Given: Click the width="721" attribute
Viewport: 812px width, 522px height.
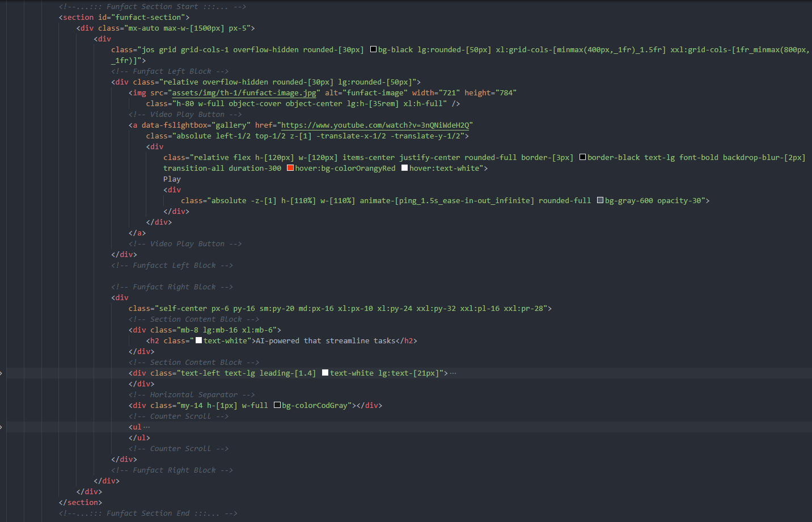Looking at the screenshot, I should tap(435, 92).
